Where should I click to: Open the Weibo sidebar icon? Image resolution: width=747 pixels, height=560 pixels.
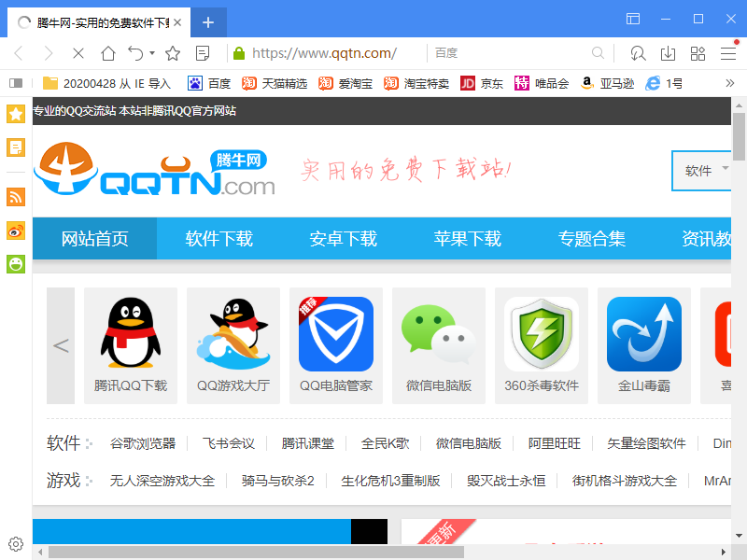coord(16,231)
